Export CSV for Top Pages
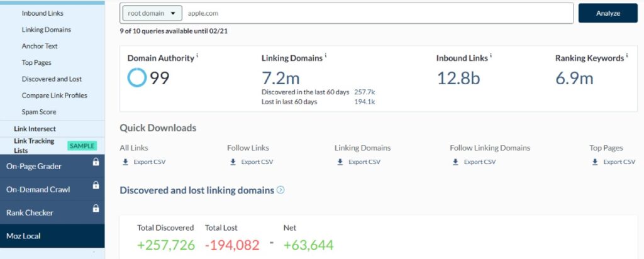Screen dimensions: 644x259 619,162
